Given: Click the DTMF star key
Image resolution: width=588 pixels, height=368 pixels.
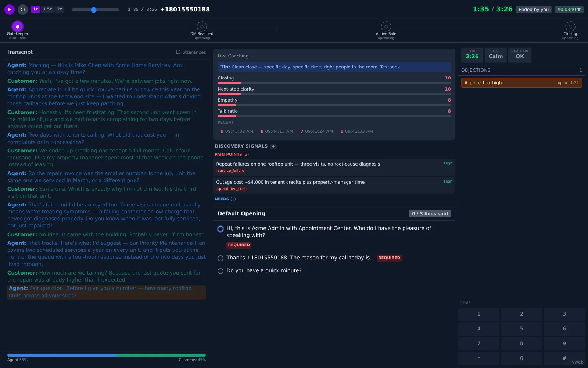Looking at the screenshot, I should click(478, 358).
